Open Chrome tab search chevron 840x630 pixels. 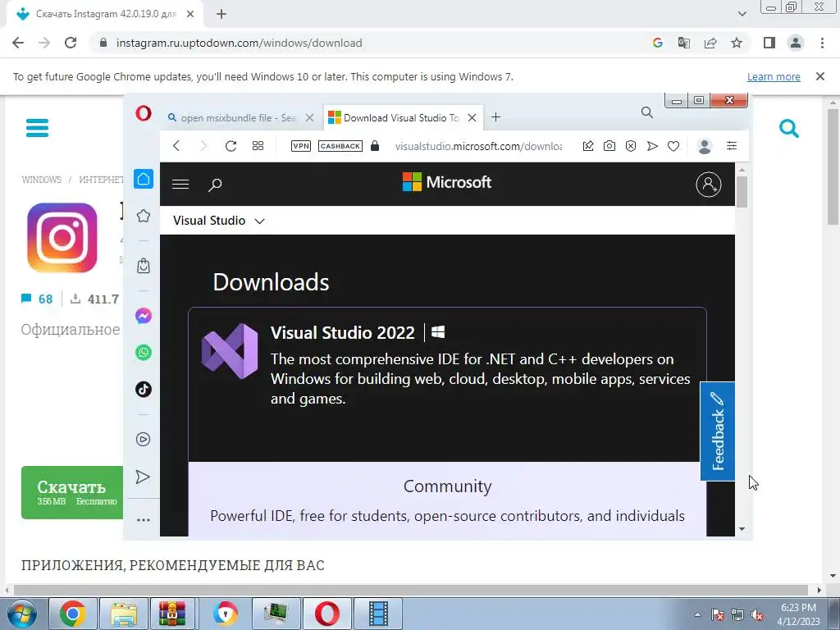click(742, 14)
